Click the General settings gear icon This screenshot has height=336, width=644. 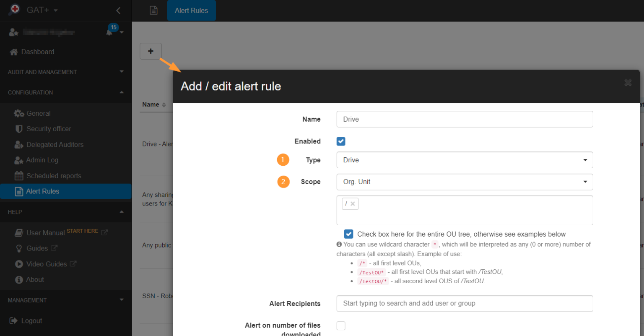coord(18,113)
